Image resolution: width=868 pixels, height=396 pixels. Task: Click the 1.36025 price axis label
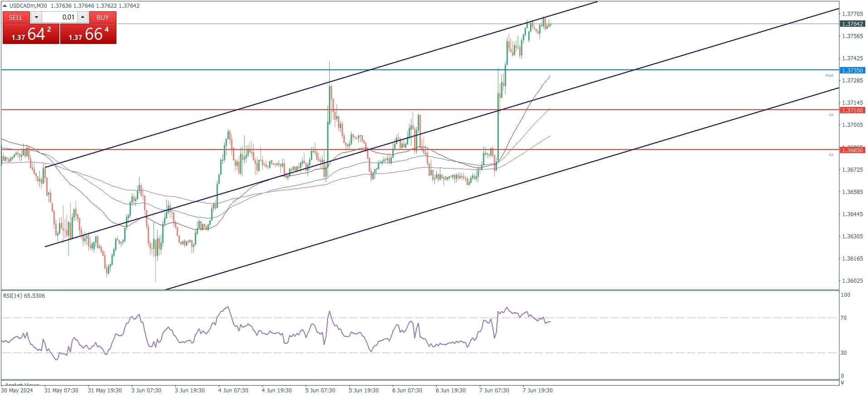point(852,281)
